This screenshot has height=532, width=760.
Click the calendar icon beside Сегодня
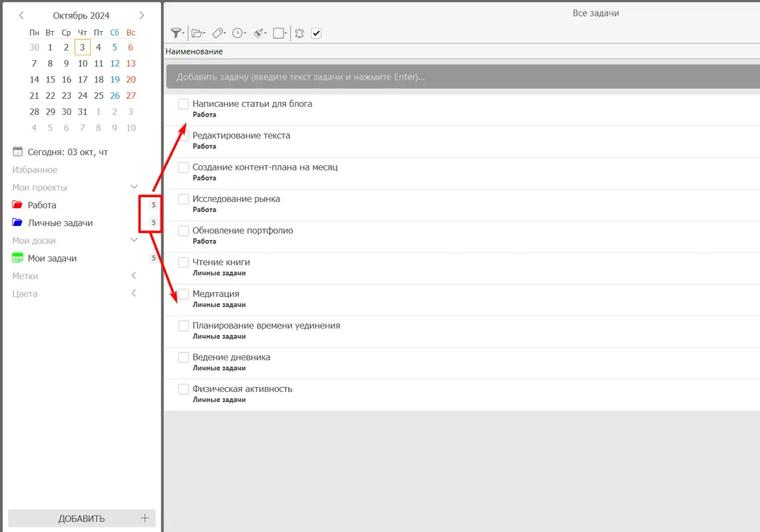click(18, 152)
